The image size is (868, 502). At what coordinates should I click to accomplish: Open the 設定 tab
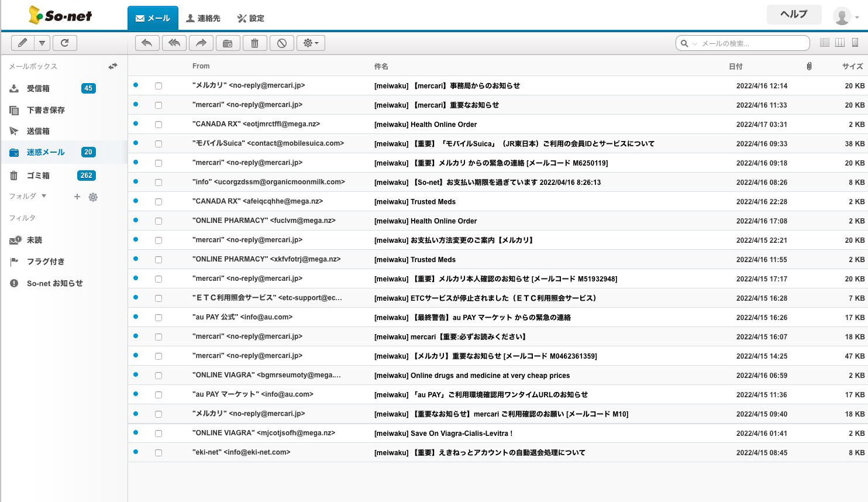click(x=251, y=18)
